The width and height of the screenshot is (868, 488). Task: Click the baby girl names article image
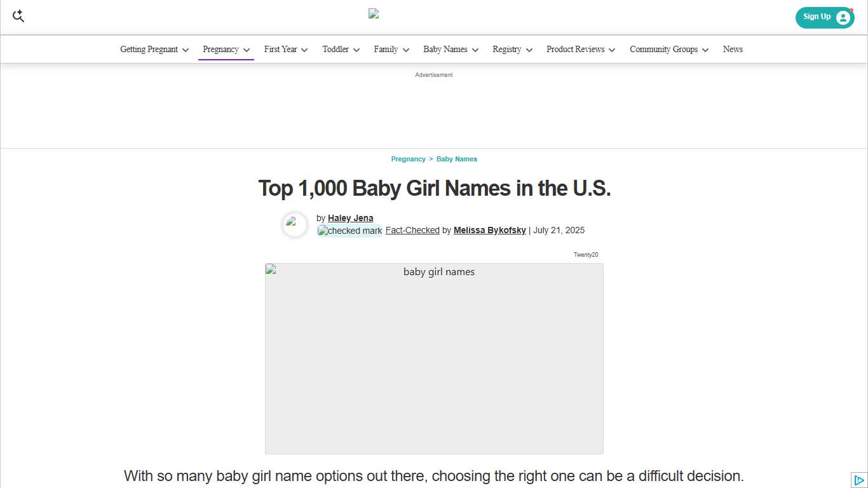click(434, 358)
